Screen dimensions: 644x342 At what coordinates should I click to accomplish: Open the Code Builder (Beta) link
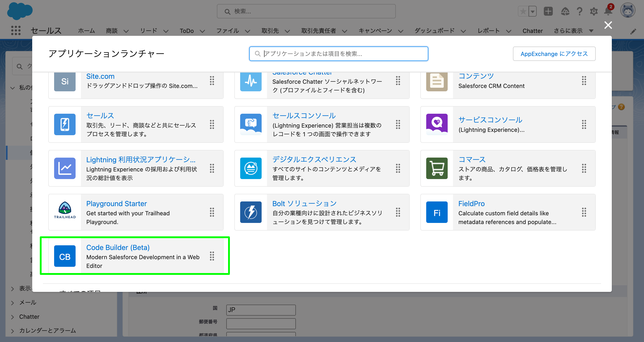pos(118,247)
